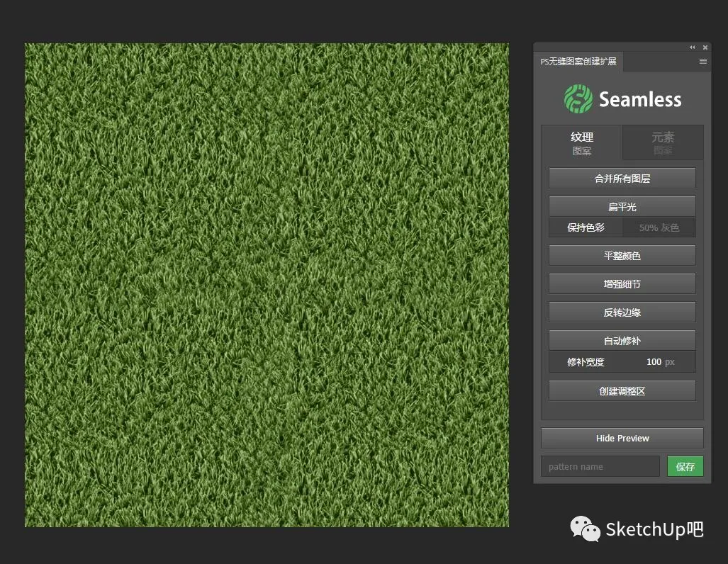Click the 扁平光 button
Viewport: 728px width, 564px height.
[x=622, y=207]
